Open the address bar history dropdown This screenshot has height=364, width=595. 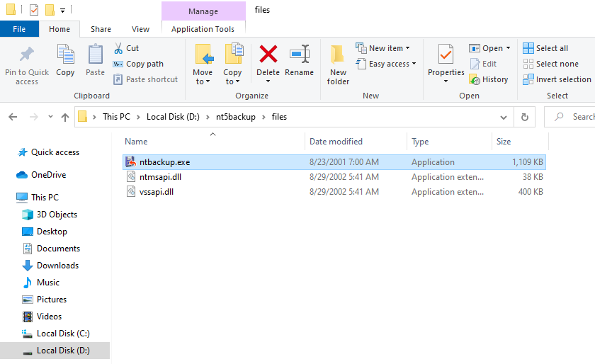(504, 118)
